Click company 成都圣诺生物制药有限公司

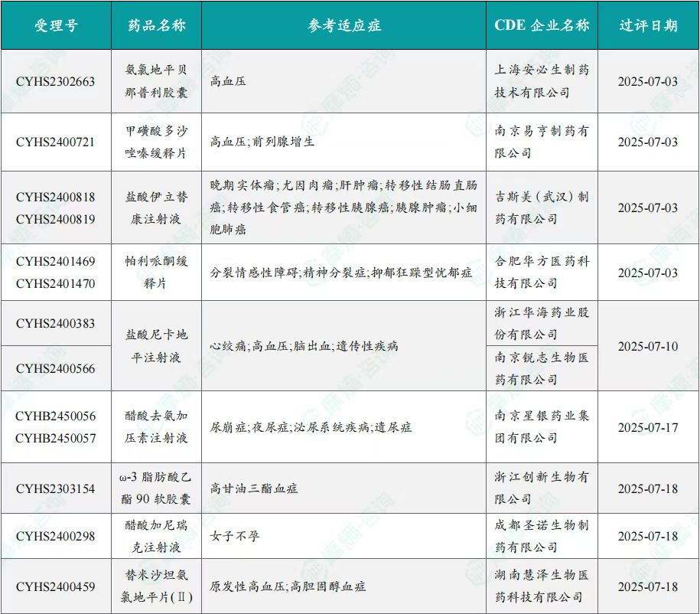(x=542, y=536)
